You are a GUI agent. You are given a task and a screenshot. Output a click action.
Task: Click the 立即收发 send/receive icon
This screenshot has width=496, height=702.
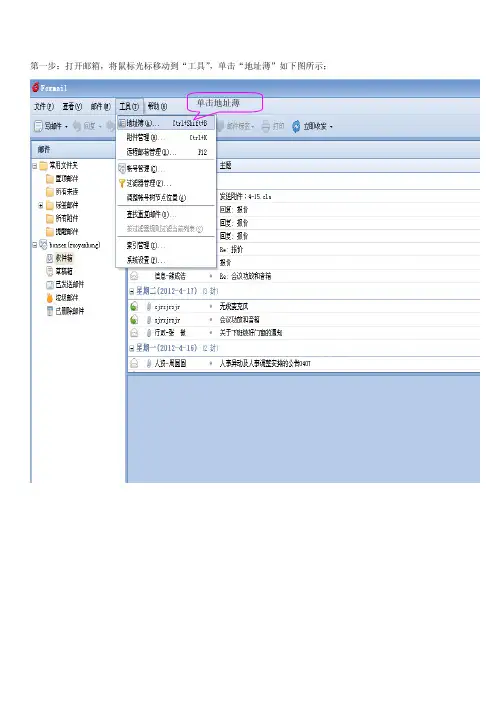coord(296,126)
